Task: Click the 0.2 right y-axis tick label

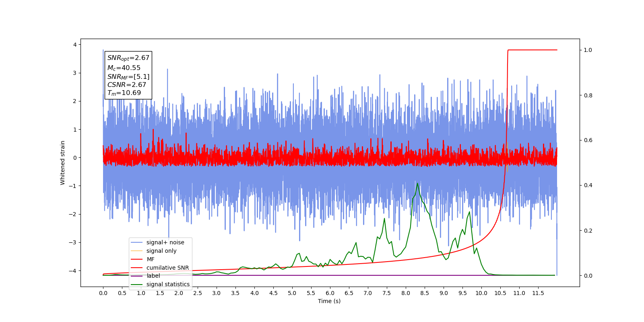Action: (588, 231)
